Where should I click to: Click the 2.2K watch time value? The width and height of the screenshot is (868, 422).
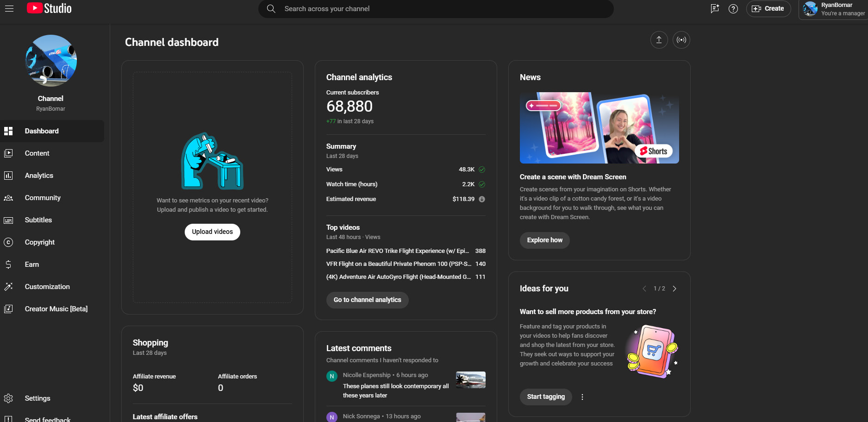[x=468, y=184]
